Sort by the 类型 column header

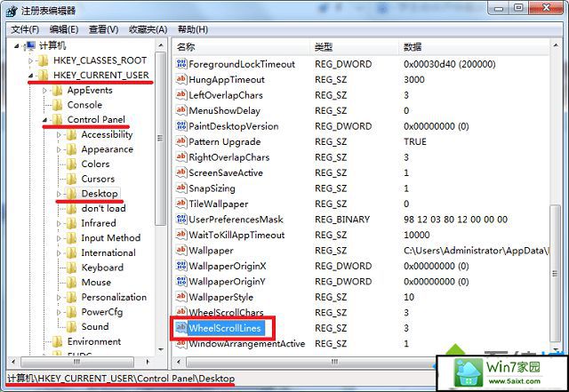click(356, 47)
